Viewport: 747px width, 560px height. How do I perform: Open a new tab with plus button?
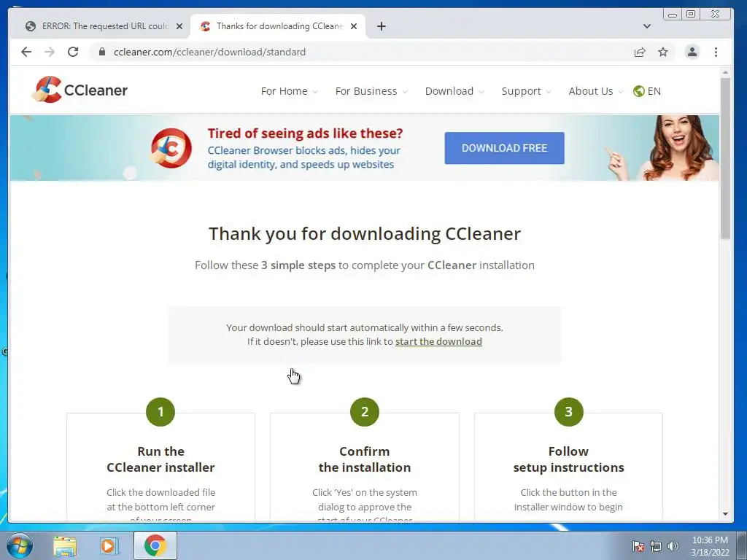[x=381, y=26]
